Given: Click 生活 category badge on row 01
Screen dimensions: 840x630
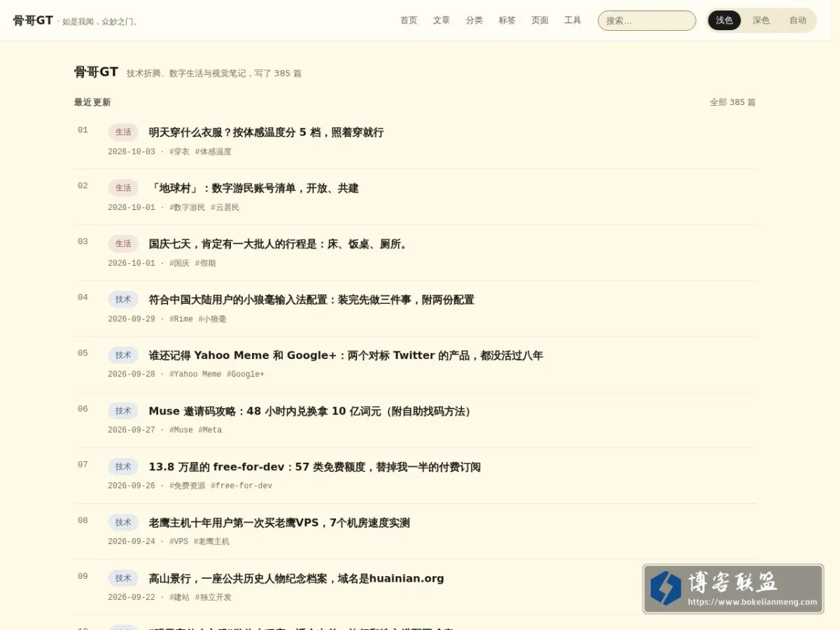Looking at the screenshot, I should click(123, 132).
